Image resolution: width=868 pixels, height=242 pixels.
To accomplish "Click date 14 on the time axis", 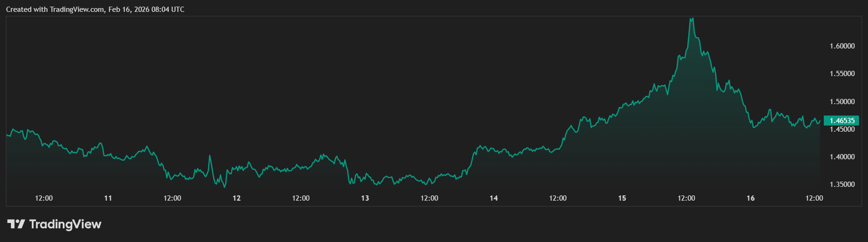I will tap(493, 198).
